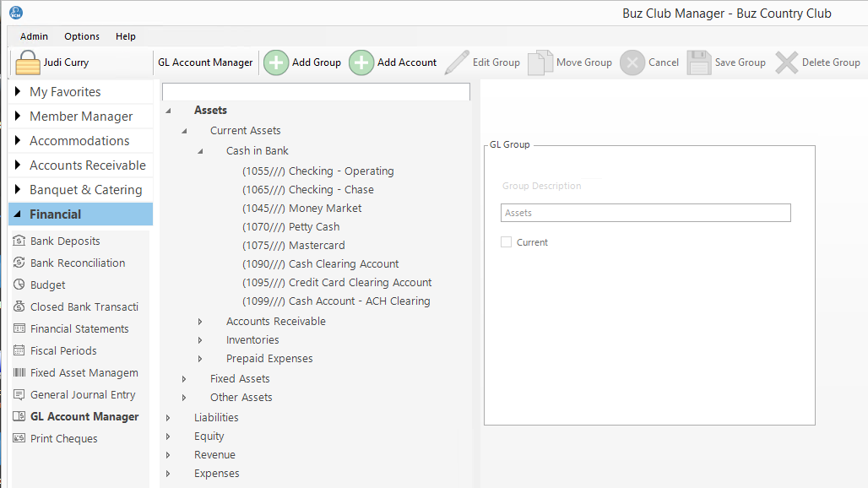Open the Options menu

[x=82, y=36]
